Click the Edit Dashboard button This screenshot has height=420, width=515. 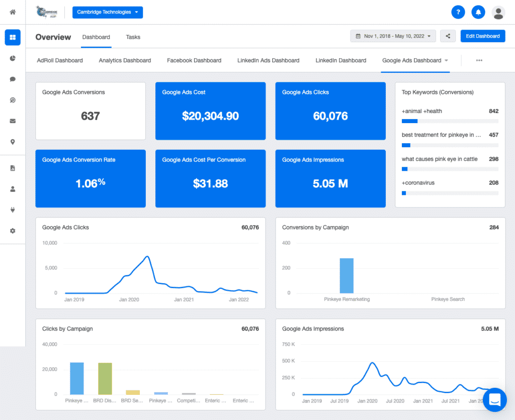483,36
